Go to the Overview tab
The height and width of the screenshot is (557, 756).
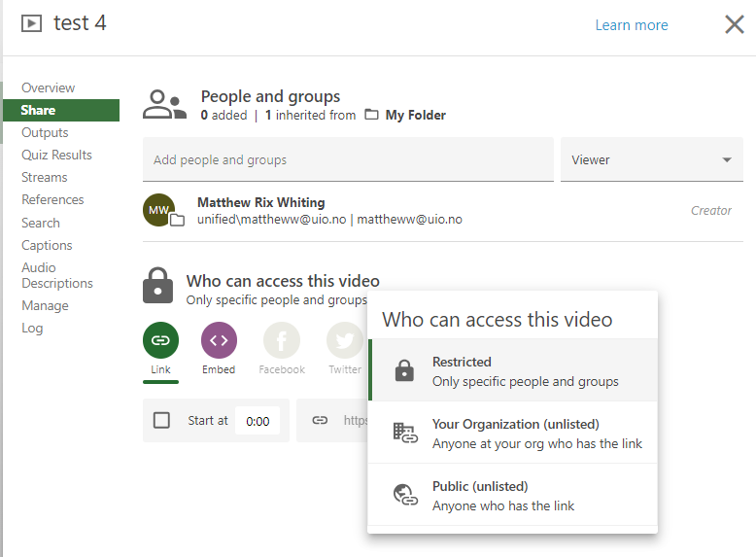point(49,87)
